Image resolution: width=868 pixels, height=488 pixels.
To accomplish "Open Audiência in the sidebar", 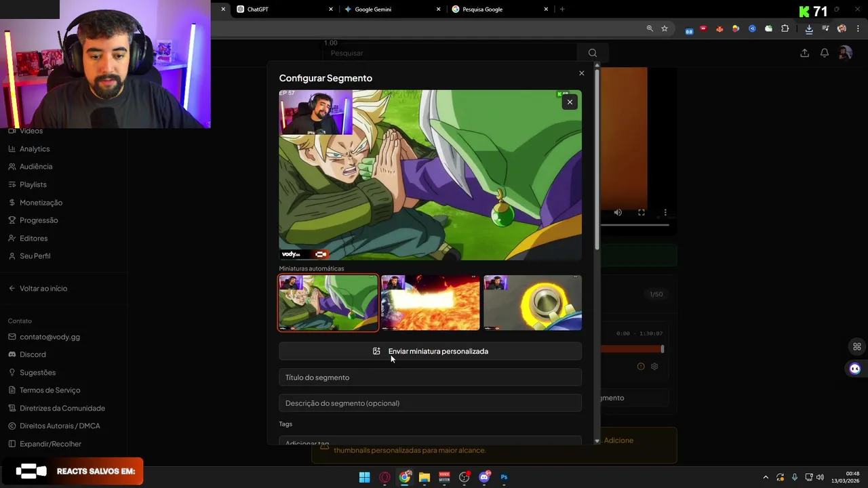I will 36,167.
